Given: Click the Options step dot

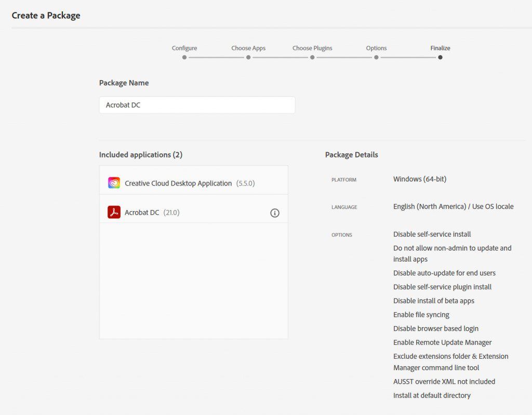Looking at the screenshot, I should point(376,58).
